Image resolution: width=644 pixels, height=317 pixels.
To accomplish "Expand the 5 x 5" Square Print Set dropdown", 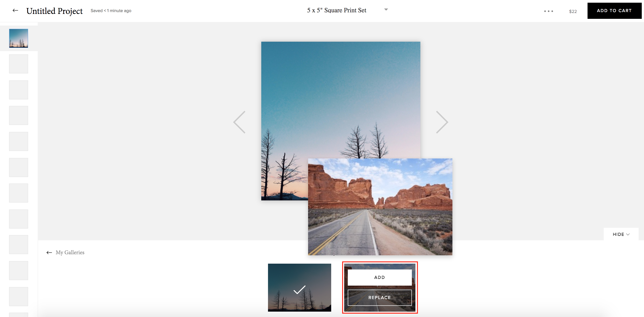I will (386, 10).
